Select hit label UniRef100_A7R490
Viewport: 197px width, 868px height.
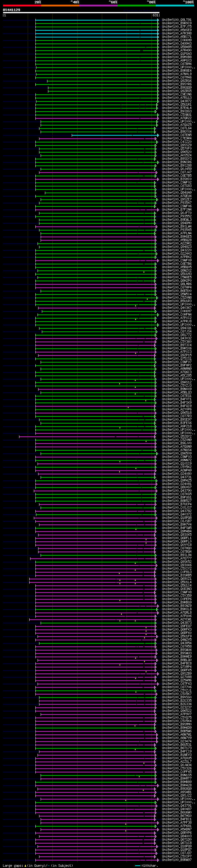tap(177, 50)
